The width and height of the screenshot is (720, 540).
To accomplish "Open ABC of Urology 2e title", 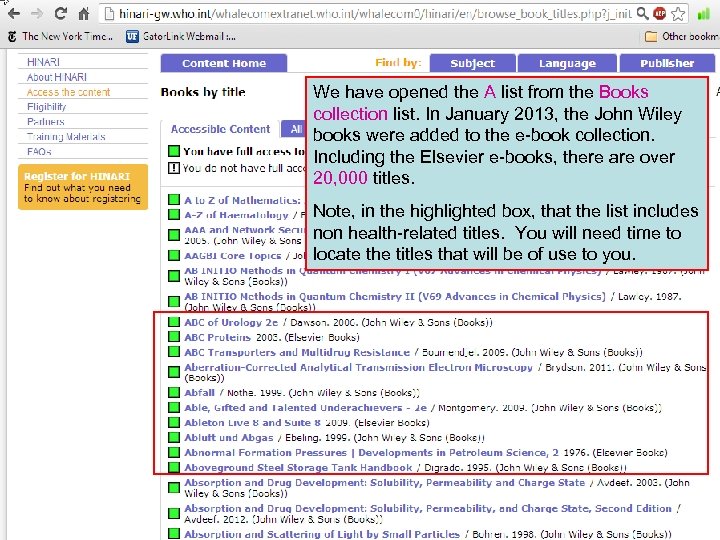I will pyautogui.click(x=231, y=322).
